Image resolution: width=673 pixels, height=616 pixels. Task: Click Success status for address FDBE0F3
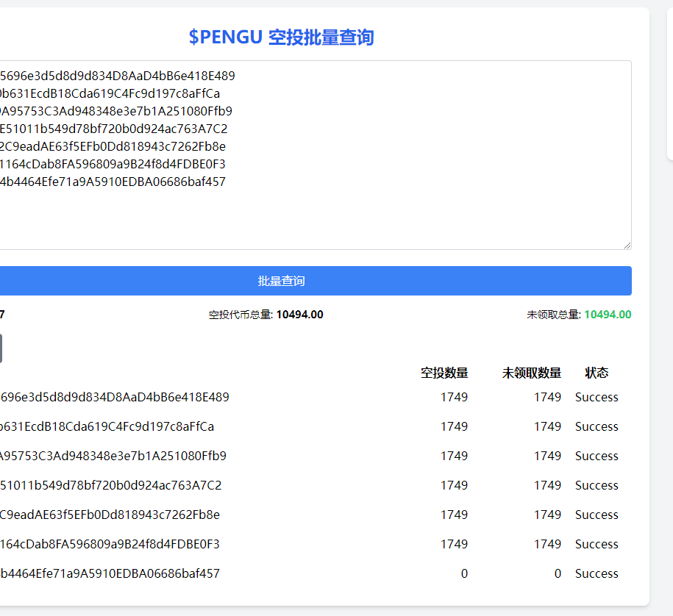click(597, 545)
